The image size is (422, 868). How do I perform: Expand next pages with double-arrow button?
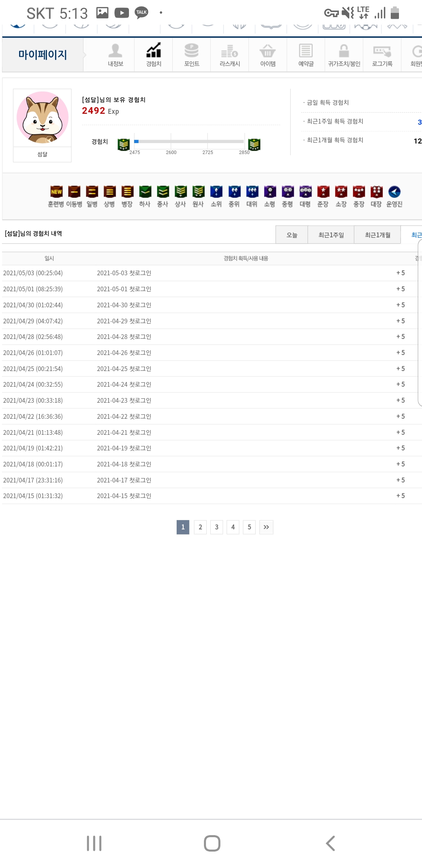266,527
